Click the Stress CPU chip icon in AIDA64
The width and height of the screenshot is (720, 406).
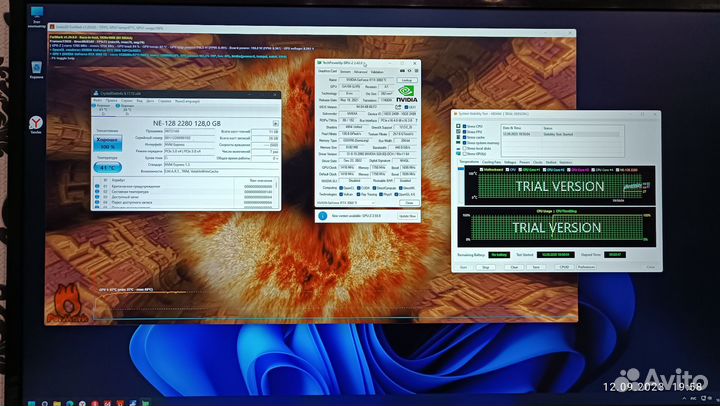458,126
